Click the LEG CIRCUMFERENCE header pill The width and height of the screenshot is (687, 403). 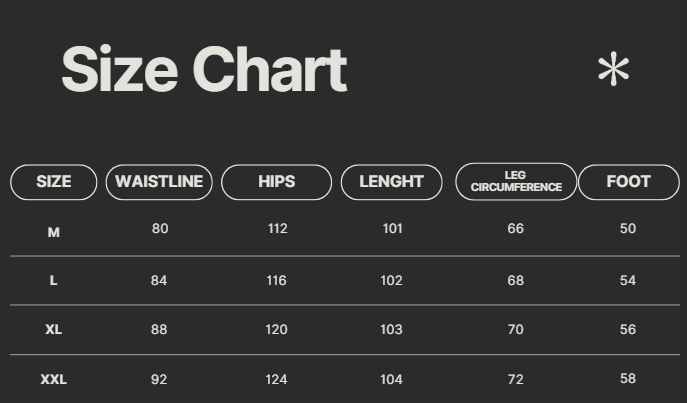coord(516,182)
